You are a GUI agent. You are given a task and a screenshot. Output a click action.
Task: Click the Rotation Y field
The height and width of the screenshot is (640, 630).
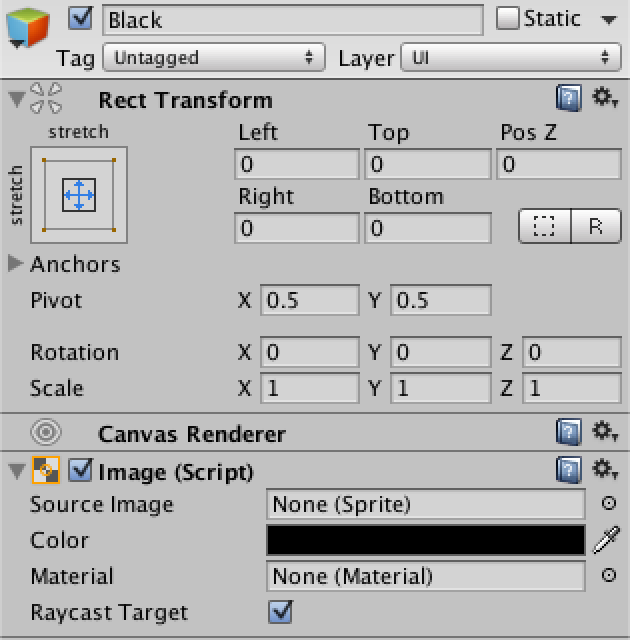pos(441,352)
